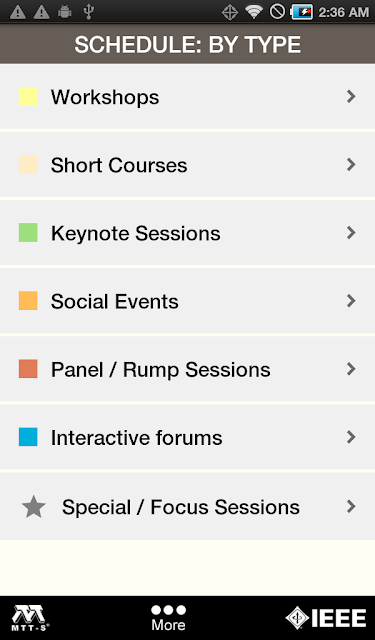Viewport: 375px width, 640px height.
Task: Tap the MTT-S logo icon
Action: pyautogui.click(x=30, y=618)
